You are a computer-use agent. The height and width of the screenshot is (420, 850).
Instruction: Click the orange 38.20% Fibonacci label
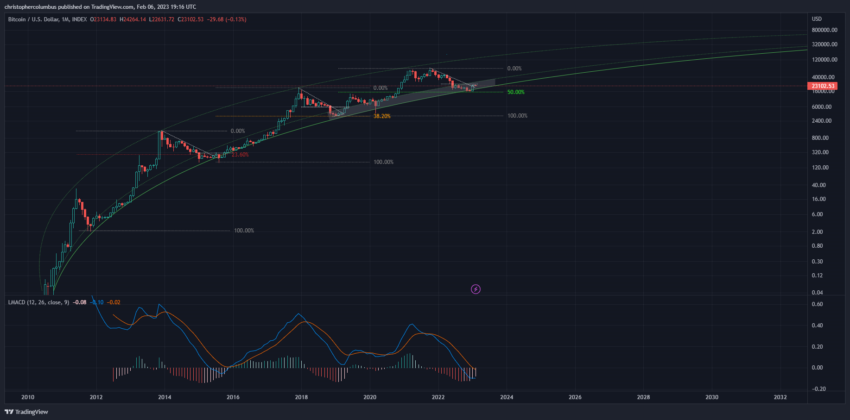[x=381, y=116]
